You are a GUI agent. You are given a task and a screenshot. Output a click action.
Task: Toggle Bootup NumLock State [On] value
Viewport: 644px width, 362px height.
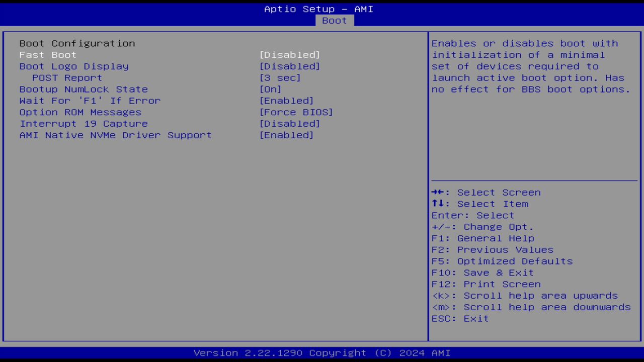point(271,89)
